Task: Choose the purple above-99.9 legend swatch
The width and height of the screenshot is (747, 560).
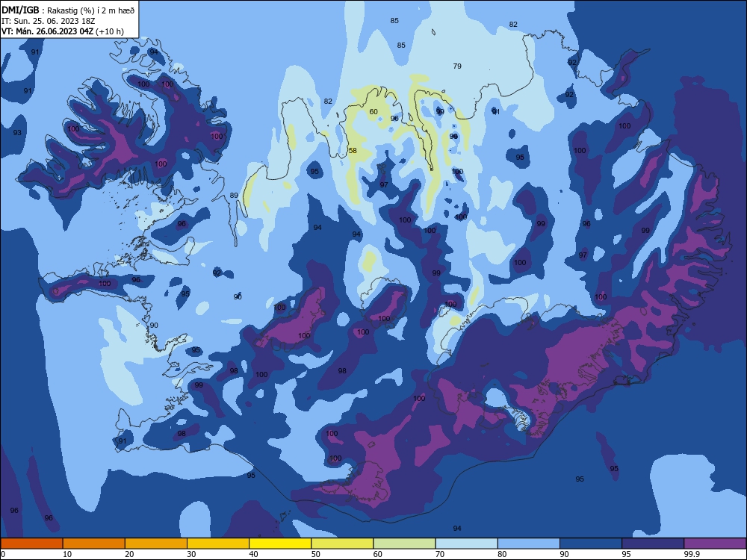Action: (715, 544)
